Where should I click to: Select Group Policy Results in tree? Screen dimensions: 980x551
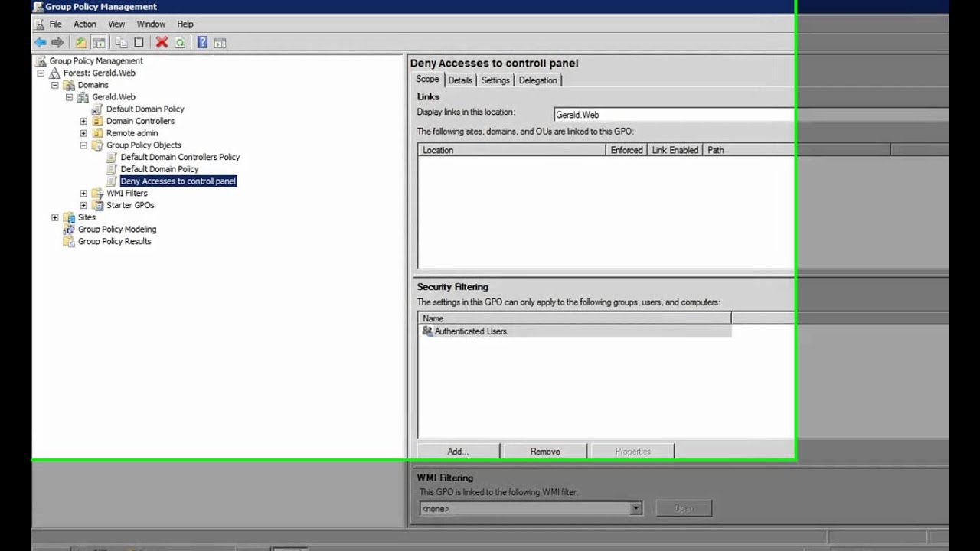115,241
